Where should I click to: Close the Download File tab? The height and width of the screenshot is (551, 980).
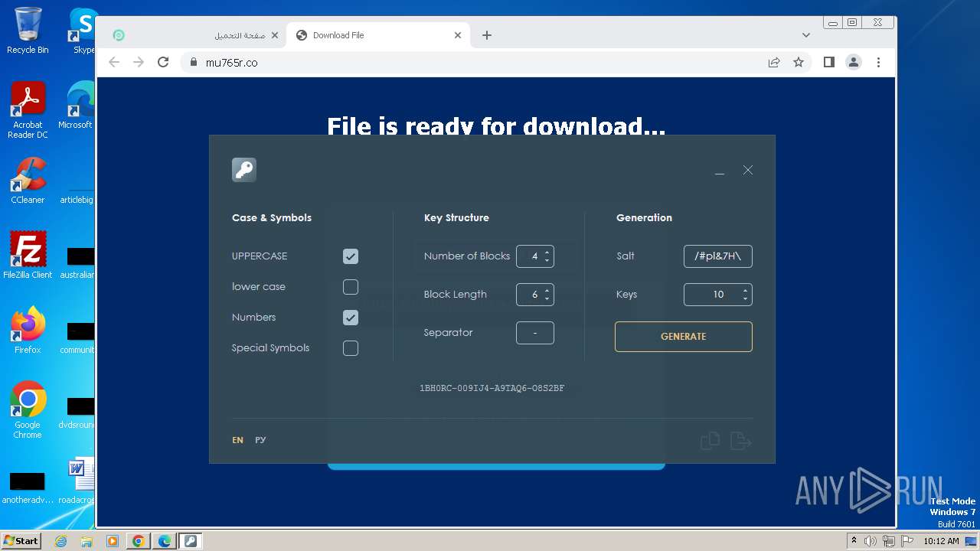point(458,35)
